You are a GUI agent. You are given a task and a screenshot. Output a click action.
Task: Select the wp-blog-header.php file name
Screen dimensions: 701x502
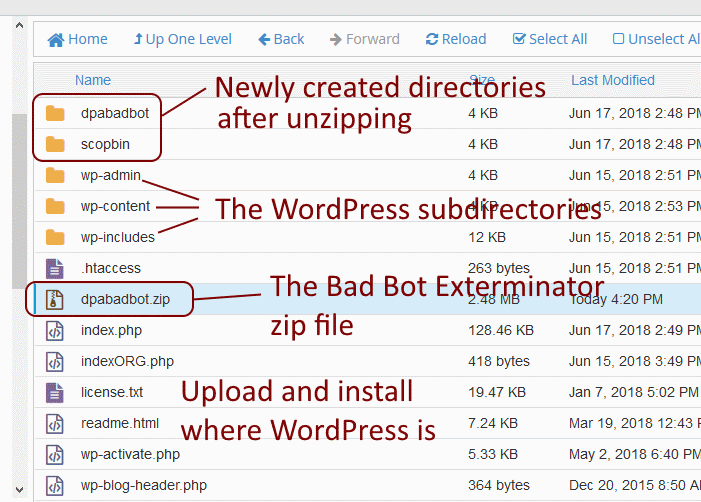coord(144,485)
